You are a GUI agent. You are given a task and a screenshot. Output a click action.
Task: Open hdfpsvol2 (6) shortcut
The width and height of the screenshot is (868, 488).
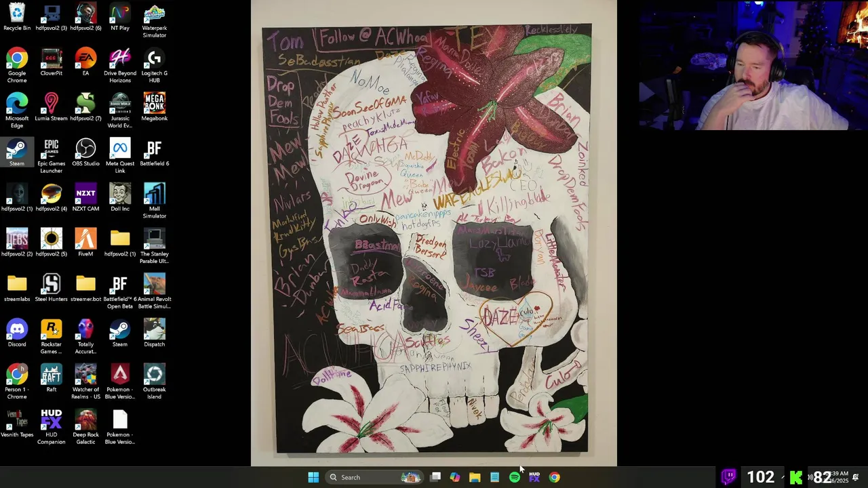(x=85, y=18)
